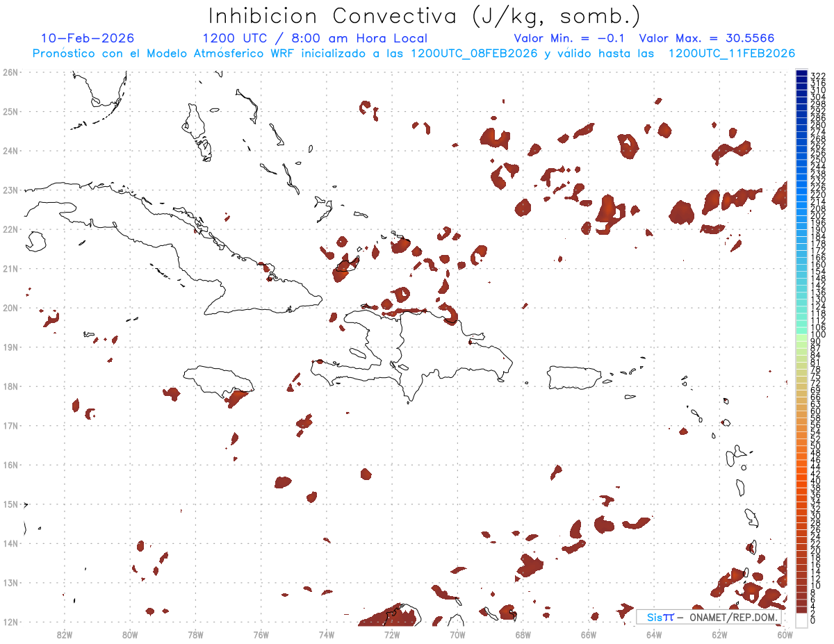Screen dimensions: 834x644
Task: Click the "13N" latitude label
Action: pyautogui.click(x=10, y=582)
